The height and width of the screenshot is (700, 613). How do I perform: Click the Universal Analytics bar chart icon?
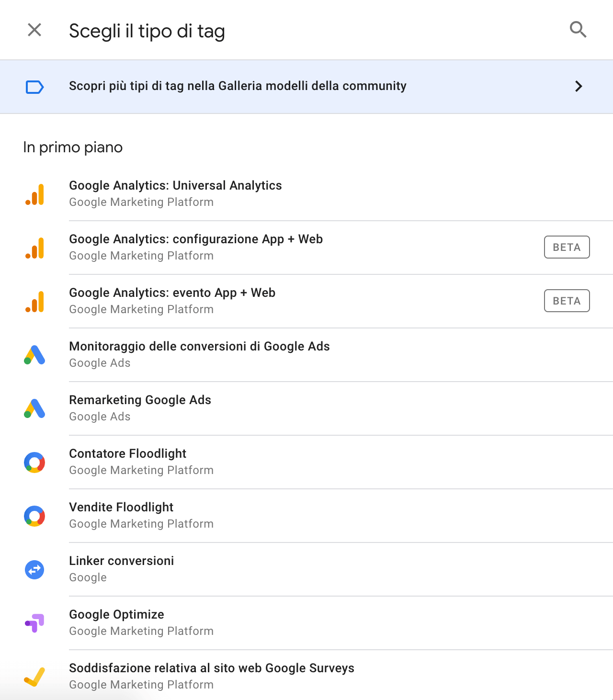[34, 194]
